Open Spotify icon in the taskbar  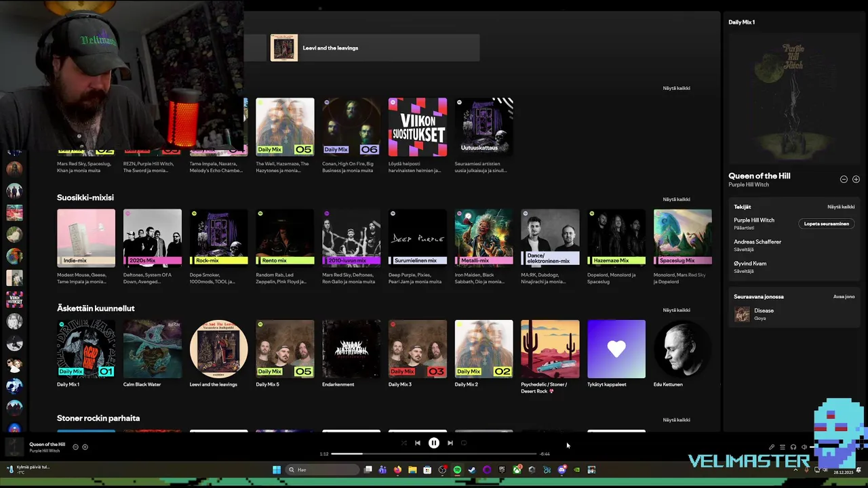pyautogui.click(x=457, y=470)
